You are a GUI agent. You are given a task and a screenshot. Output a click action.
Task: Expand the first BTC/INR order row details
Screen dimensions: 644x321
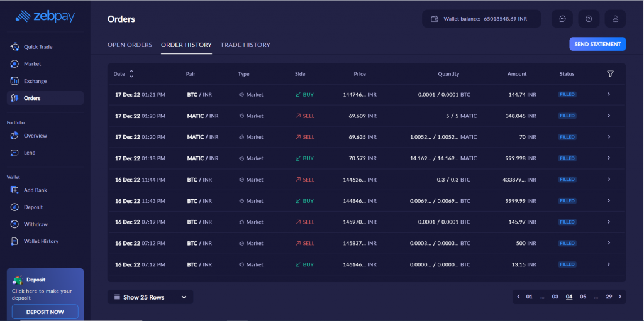tap(609, 95)
